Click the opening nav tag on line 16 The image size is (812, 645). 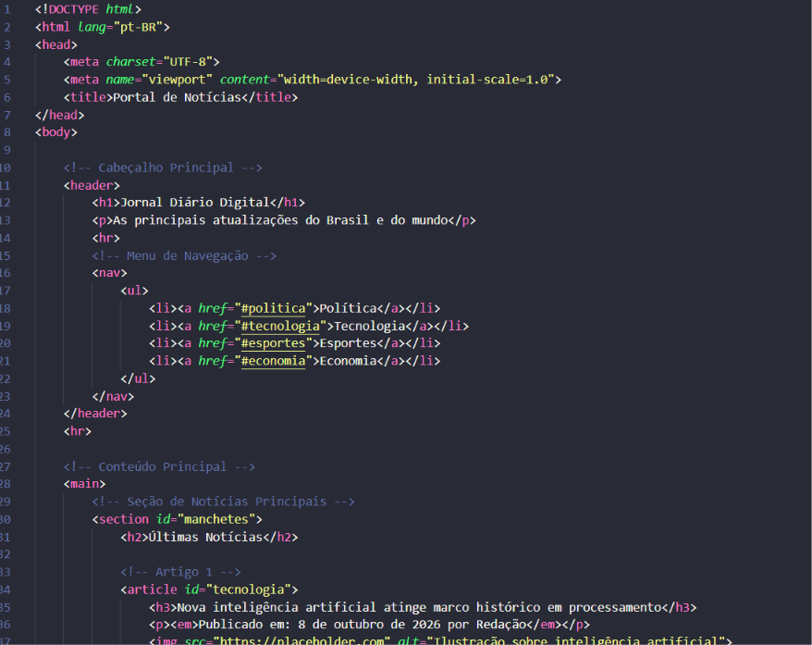(x=109, y=272)
